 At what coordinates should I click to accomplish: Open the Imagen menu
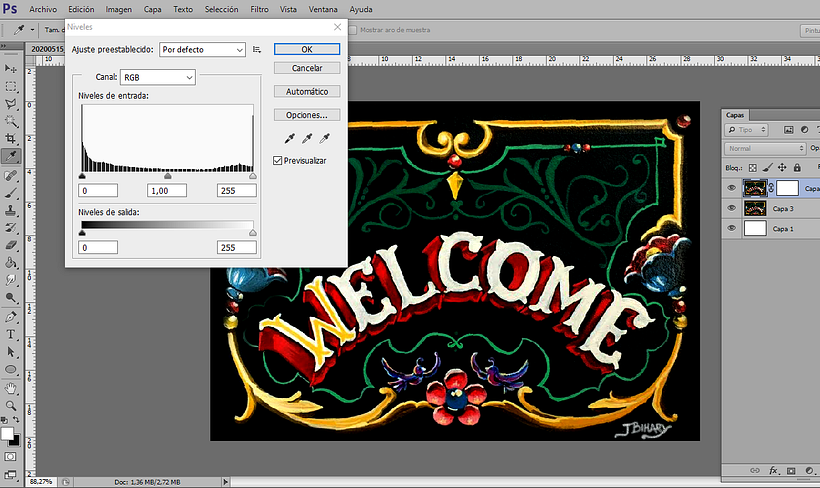[118, 8]
